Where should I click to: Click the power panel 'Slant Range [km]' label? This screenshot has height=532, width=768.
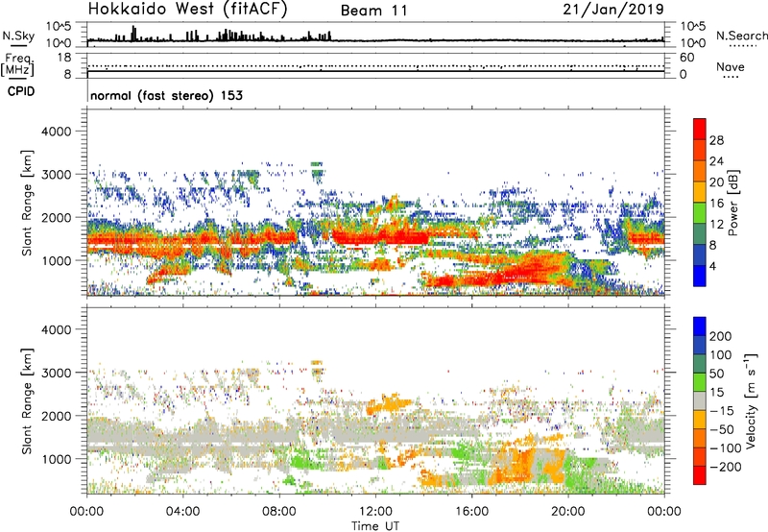[x=27, y=203]
